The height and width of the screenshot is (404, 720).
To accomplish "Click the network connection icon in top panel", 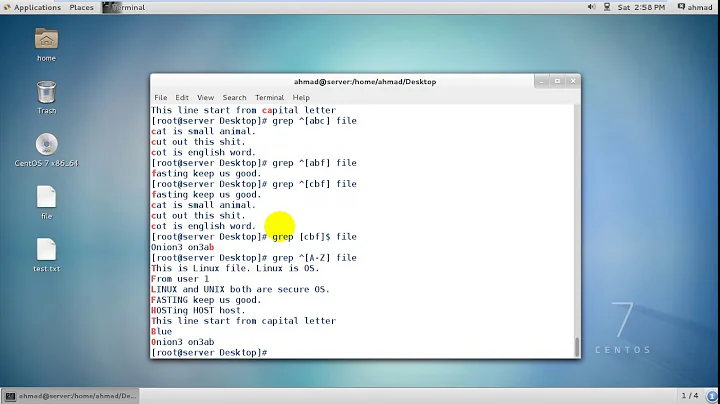I will pyautogui.click(x=607, y=7).
